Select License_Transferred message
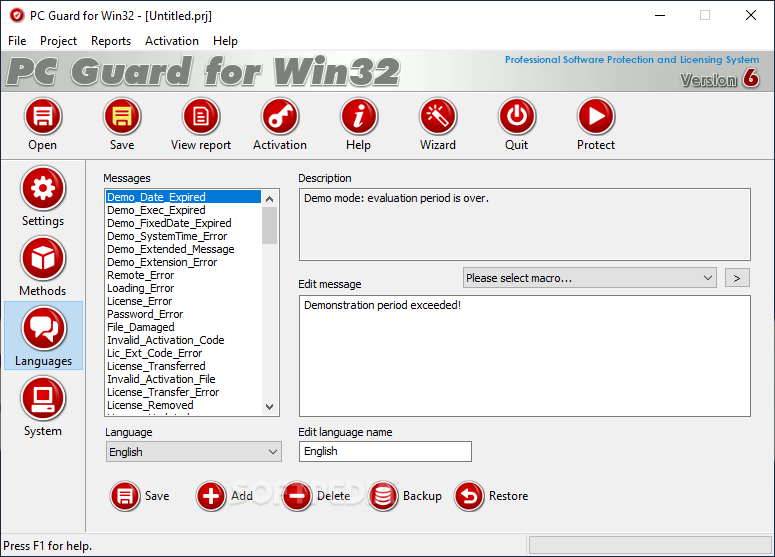Screen dimensions: 775x557 click(183, 366)
